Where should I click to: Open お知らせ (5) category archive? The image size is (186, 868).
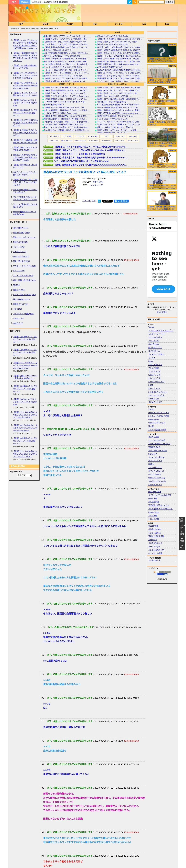(x=18, y=323)
